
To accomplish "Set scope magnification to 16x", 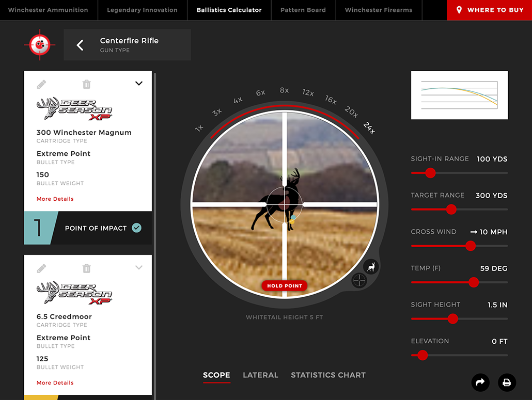I will coord(331,99).
